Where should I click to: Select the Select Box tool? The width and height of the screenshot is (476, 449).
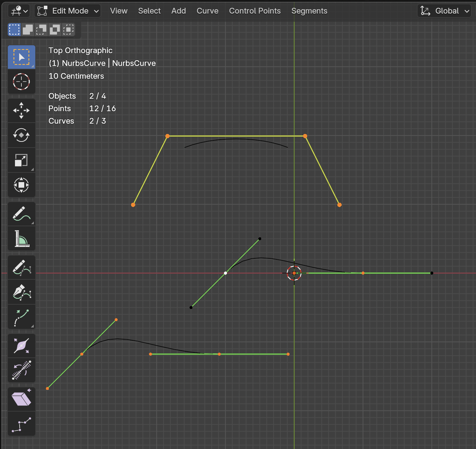click(21, 57)
